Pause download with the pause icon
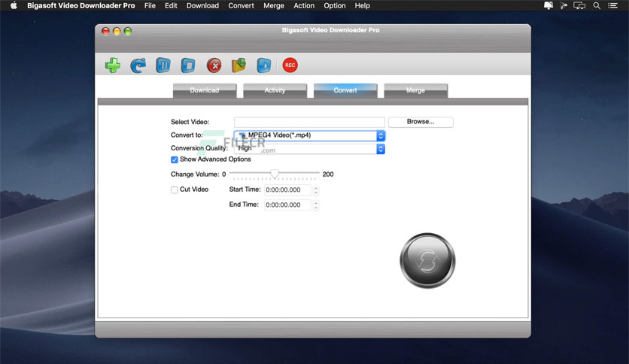Screen dimensions: 629x364 click(163, 65)
